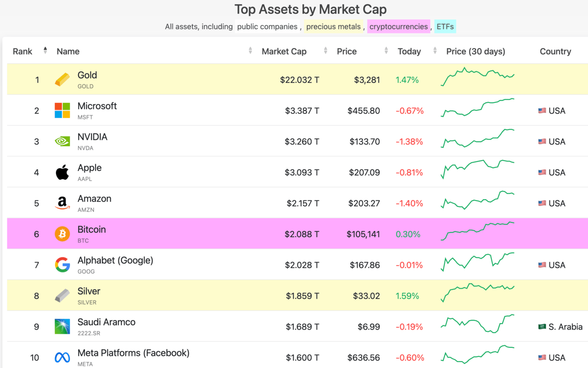Image resolution: width=588 pixels, height=368 pixels.
Task: Open the Meta Platforms (Facebook) link
Action: [x=133, y=353]
